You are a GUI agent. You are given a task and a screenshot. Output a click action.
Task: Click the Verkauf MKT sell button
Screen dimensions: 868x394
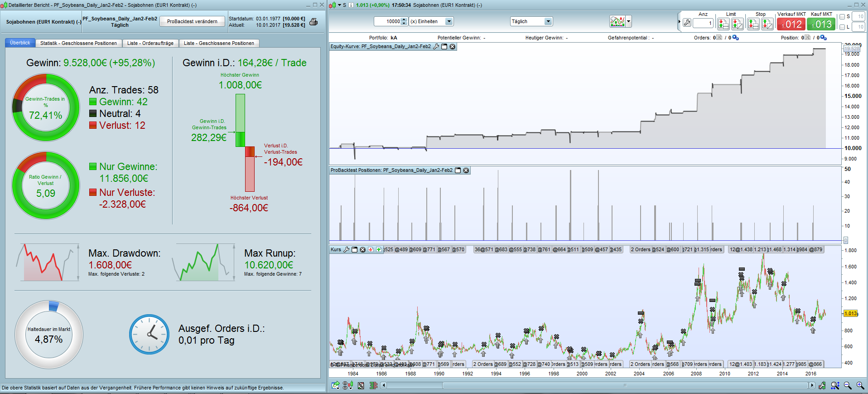[x=791, y=24]
